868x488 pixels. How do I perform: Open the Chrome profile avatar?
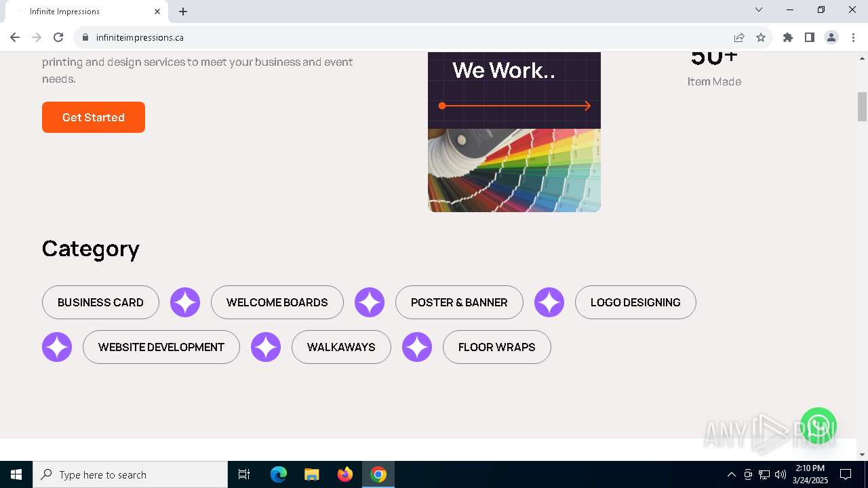(x=831, y=37)
